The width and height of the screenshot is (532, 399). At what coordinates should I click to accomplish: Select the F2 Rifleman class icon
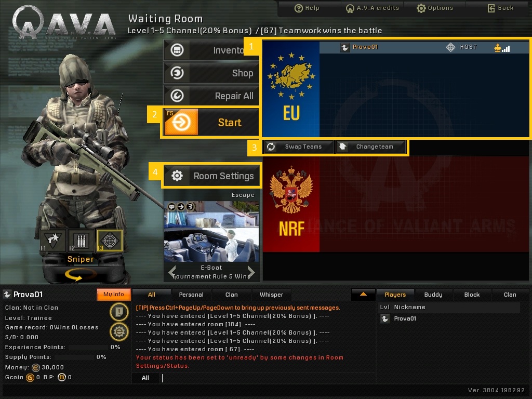tap(81, 241)
